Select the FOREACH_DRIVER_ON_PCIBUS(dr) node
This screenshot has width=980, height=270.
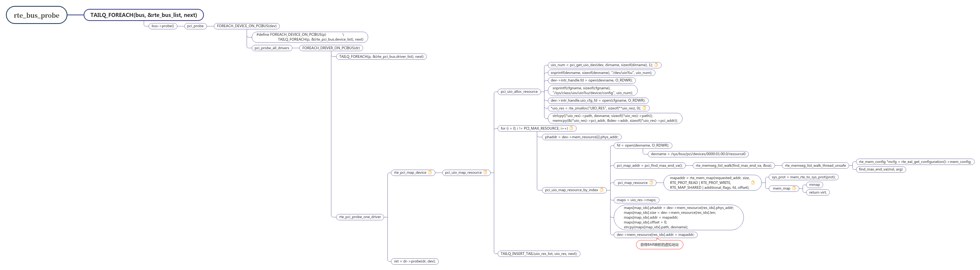[331, 48]
